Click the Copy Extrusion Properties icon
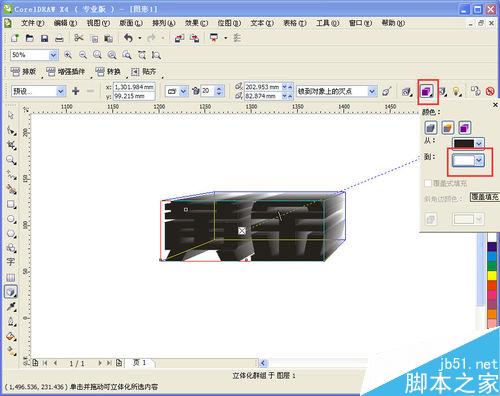Viewport: 500px width, 396px height. [x=475, y=91]
